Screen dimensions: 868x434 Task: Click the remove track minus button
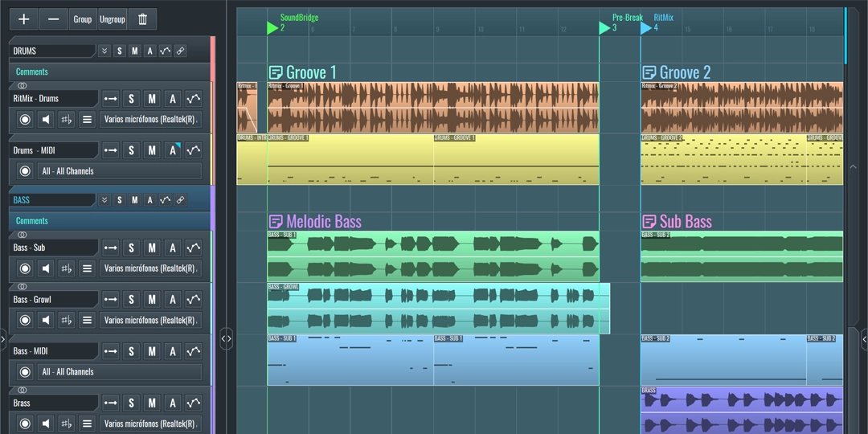(53, 19)
